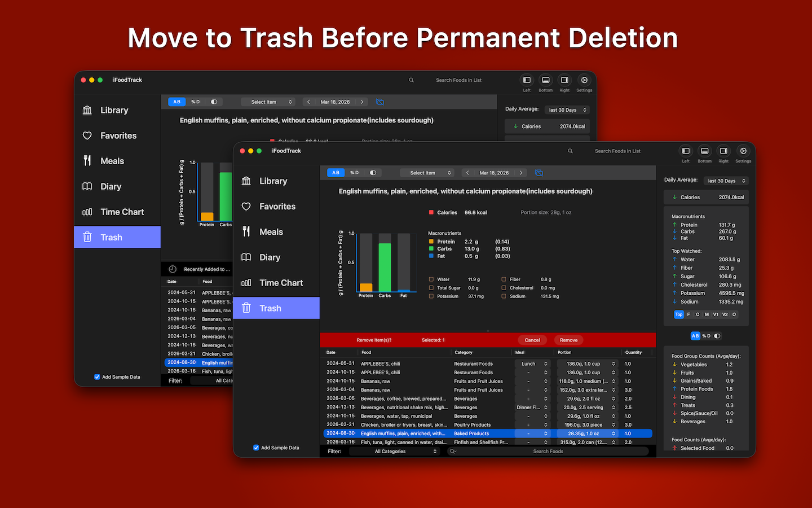Confirm deletion with the Remove button
812x508 pixels.
568,340
